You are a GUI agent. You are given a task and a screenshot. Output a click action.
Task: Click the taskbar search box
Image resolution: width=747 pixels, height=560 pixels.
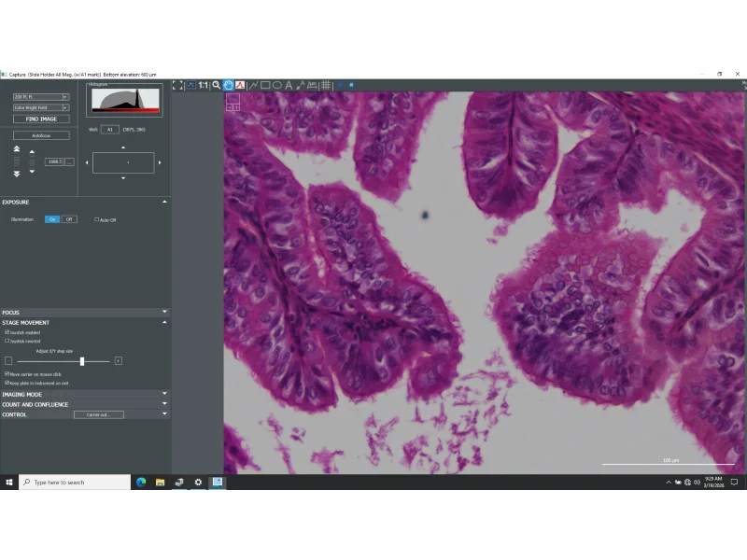click(x=75, y=483)
